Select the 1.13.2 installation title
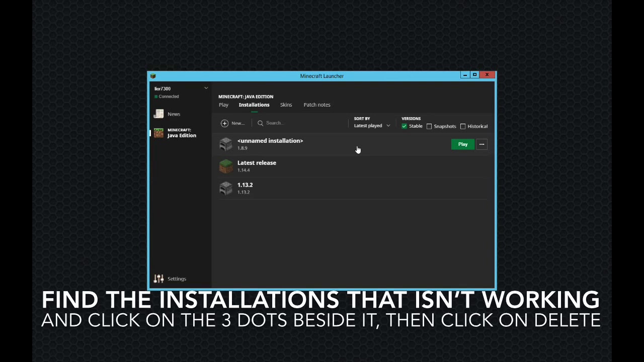This screenshot has height=362, width=644. [x=245, y=185]
